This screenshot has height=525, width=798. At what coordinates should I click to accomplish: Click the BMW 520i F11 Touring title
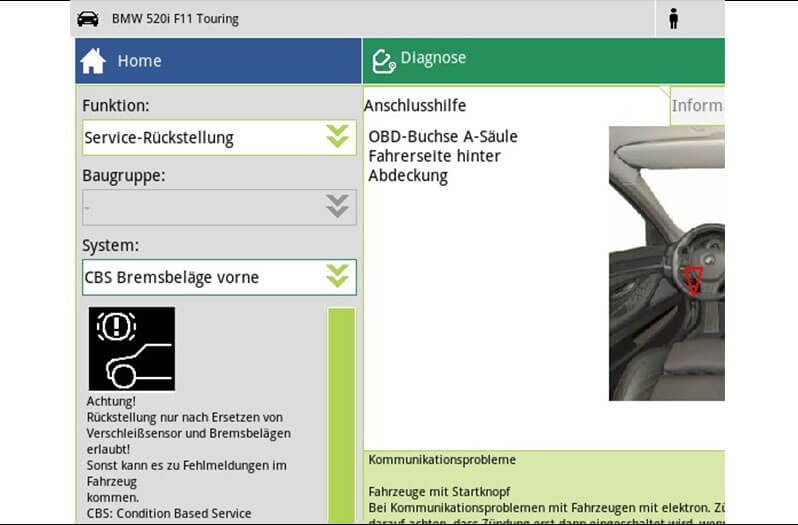coord(175,19)
